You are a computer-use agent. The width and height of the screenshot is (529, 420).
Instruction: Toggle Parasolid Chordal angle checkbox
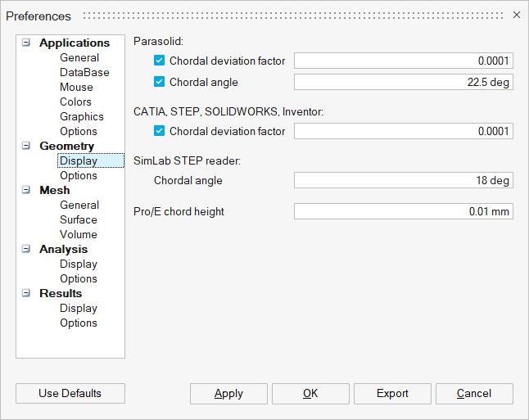tap(160, 82)
